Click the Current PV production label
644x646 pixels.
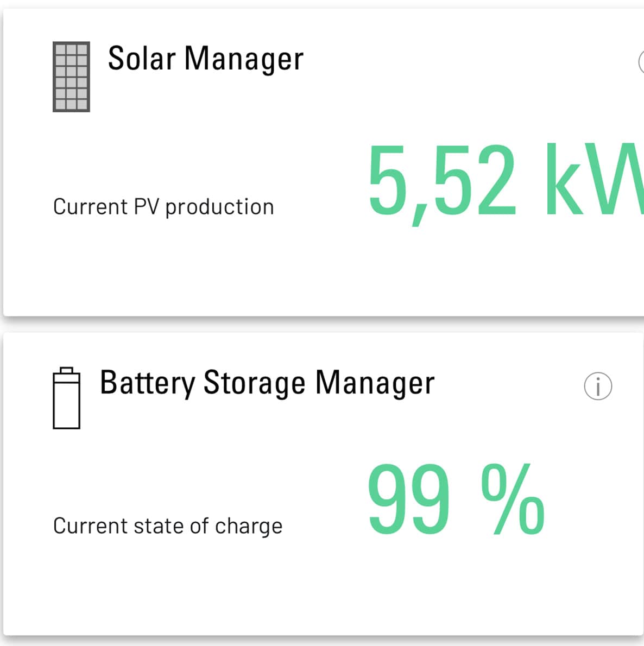pyautogui.click(x=163, y=207)
